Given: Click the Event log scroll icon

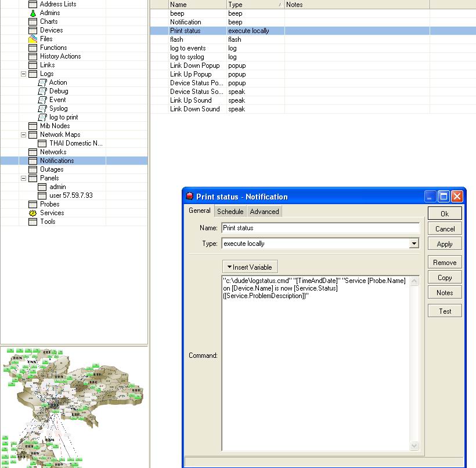Looking at the screenshot, I should point(42,100).
